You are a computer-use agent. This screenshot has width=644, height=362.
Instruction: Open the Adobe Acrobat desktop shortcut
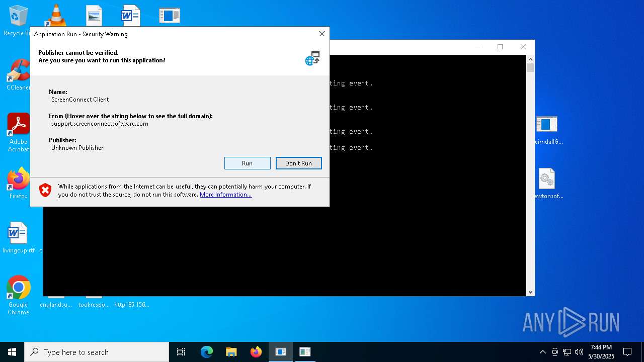pos(18,132)
